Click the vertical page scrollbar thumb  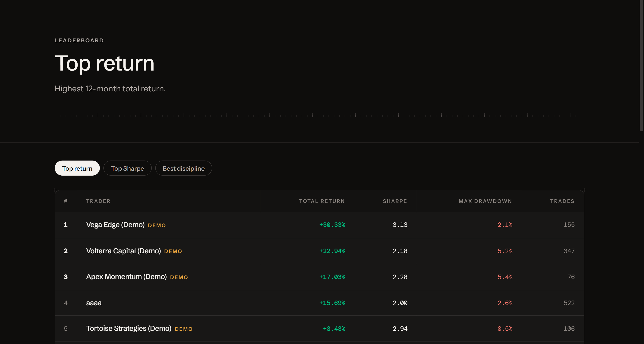tap(641, 66)
